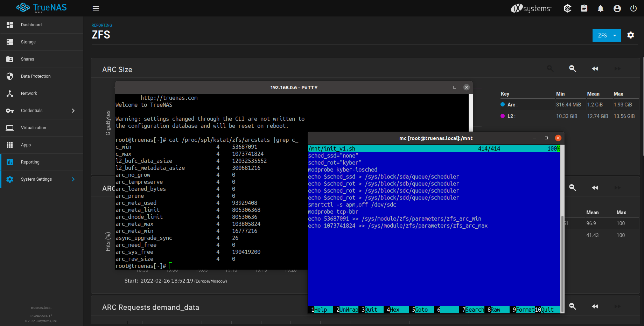The width and height of the screenshot is (644, 326).
Task: Click the blue Arc legend color dot
Action: coord(503,104)
